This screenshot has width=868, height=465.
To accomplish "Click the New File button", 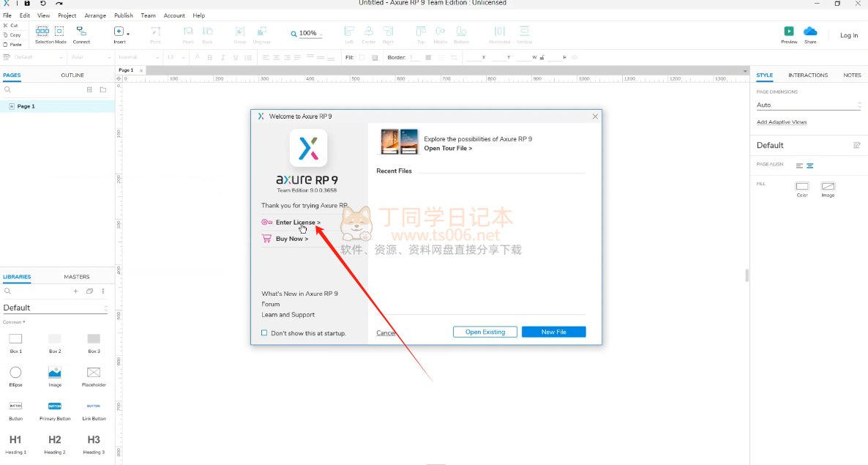I will tap(553, 332).
